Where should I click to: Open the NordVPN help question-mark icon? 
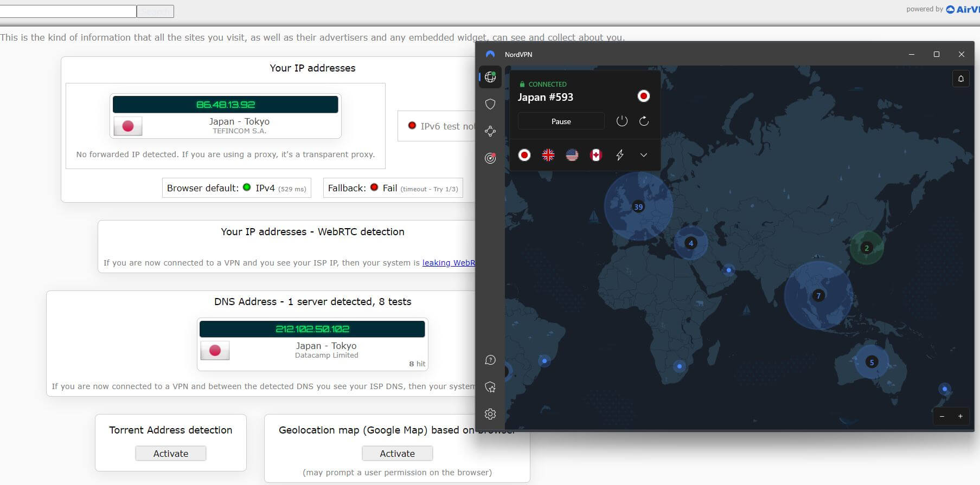490,360
